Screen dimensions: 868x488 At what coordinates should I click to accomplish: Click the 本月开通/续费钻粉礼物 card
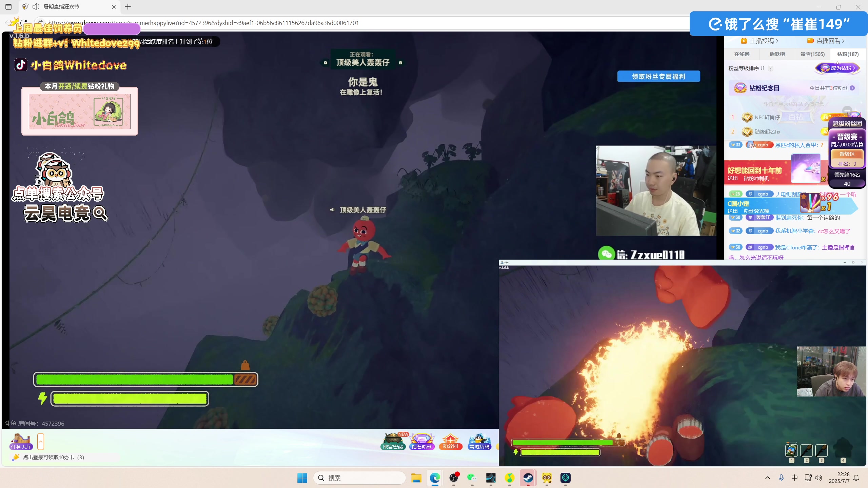(80, 109)
